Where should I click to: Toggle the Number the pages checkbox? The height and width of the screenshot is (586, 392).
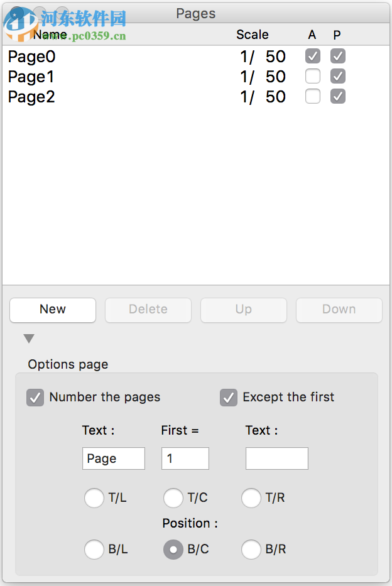pyautogui.click(x=35, y=397)
